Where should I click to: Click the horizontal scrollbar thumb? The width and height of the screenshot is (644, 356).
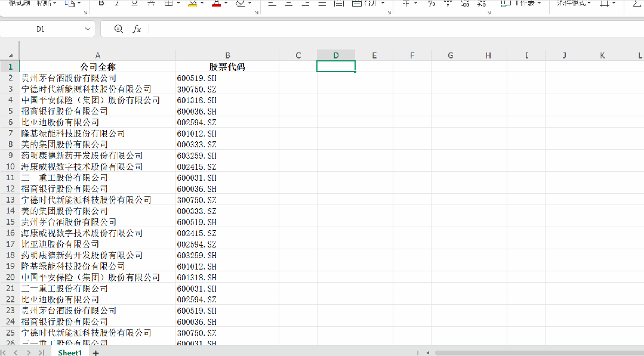539,352
